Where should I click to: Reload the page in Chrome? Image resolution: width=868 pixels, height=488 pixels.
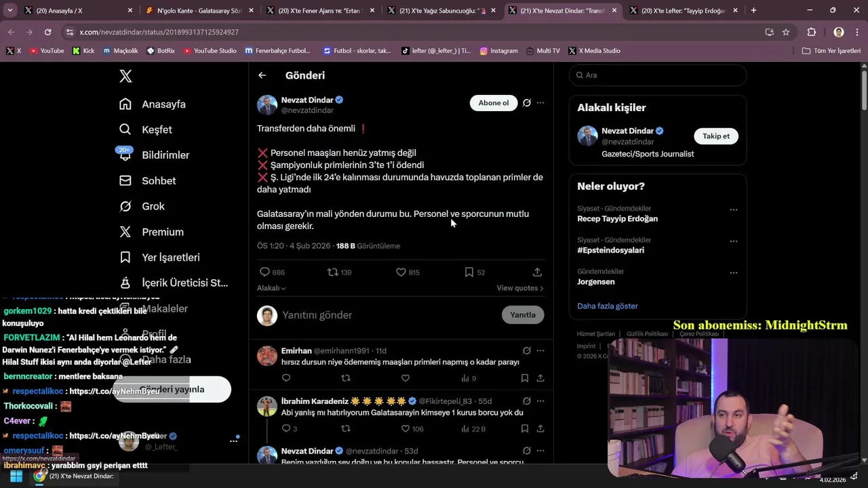[47, 32]
